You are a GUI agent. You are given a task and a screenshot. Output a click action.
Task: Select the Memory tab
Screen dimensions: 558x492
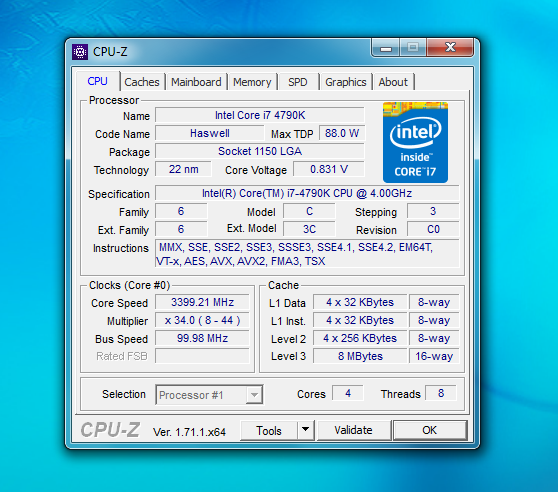click(x=252, y=82)
